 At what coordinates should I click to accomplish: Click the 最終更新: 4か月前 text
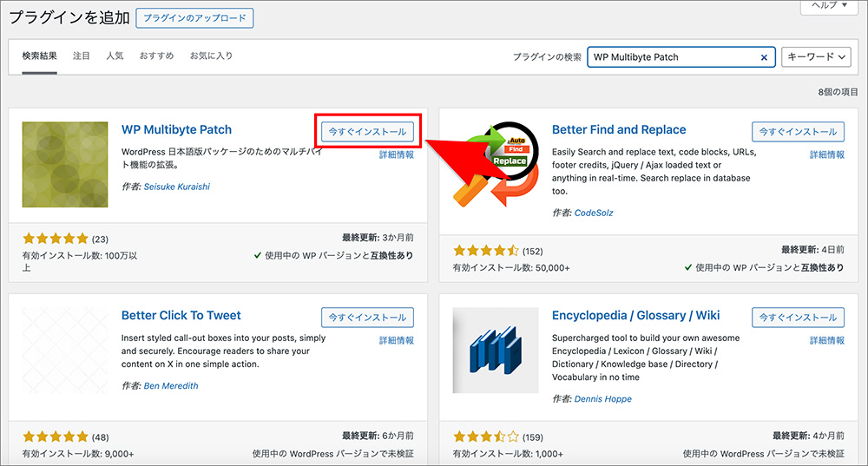808,436
